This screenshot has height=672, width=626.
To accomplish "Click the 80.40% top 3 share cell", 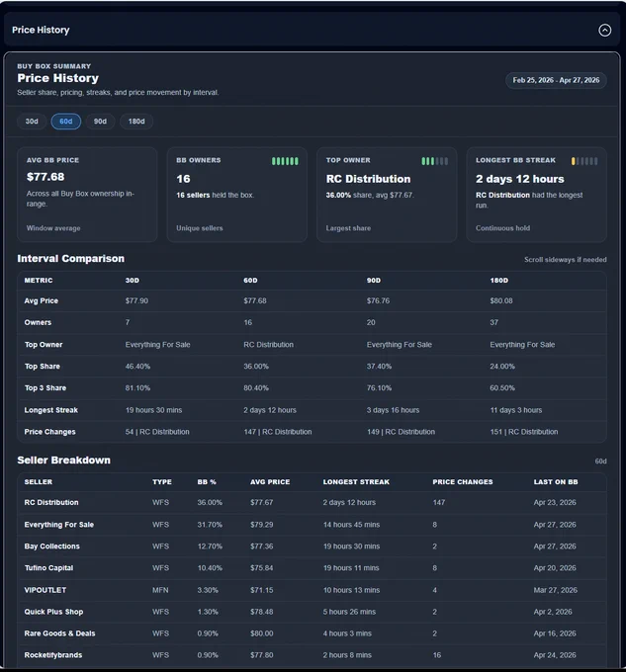I will [x=256, y=387].
